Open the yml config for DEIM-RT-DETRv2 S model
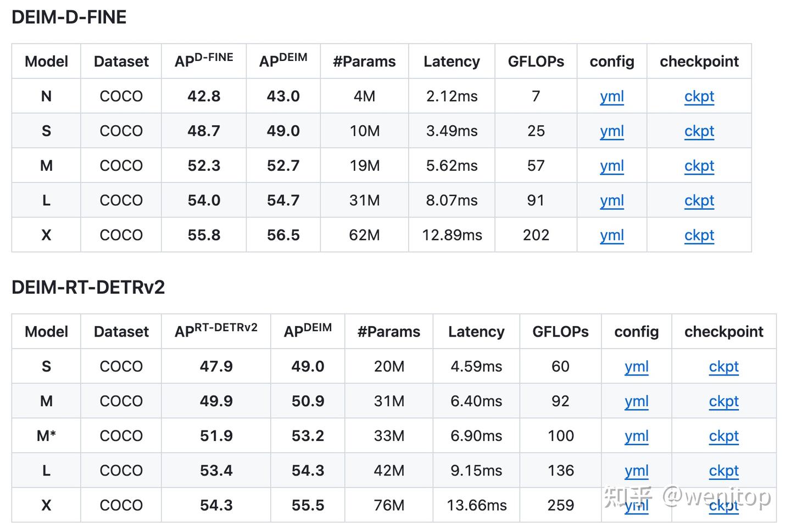 click(637, 367)
